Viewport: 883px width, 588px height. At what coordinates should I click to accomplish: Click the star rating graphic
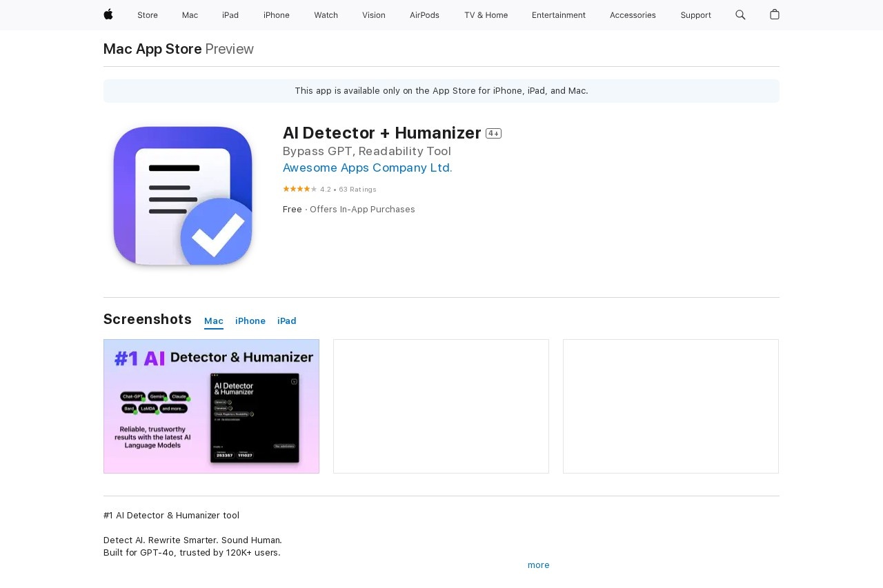pos(299,189)
